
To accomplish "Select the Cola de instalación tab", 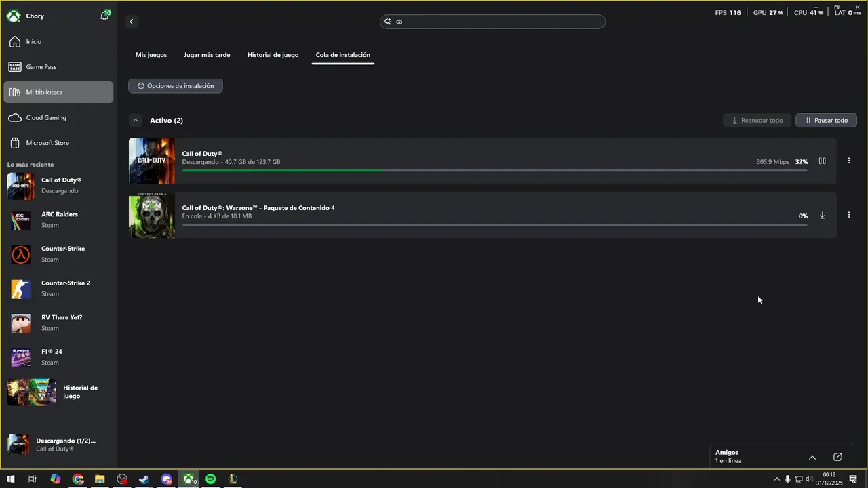I will coord(343,55).
